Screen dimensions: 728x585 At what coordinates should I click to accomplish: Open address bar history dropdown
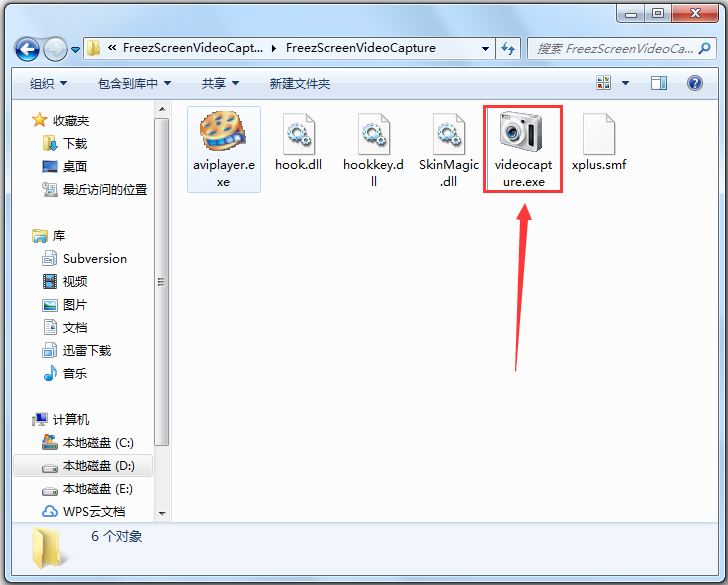[x=485, y=48]
